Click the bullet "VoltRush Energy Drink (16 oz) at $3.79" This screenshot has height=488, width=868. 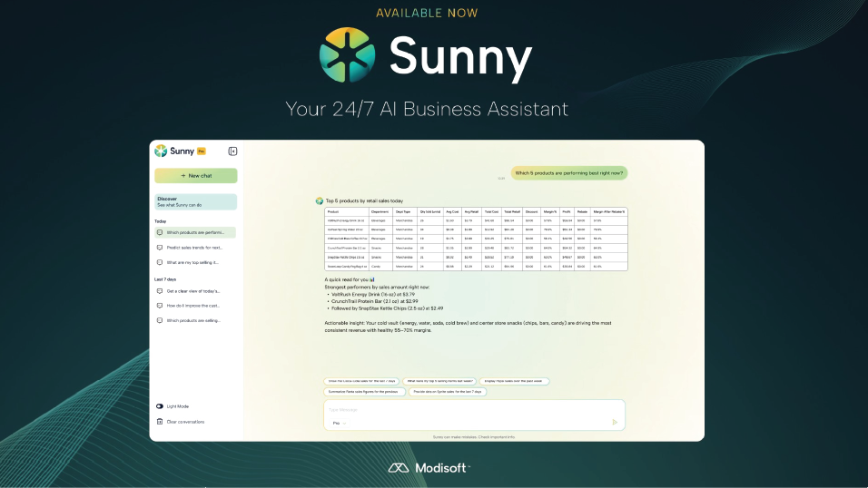coord(373,295)
